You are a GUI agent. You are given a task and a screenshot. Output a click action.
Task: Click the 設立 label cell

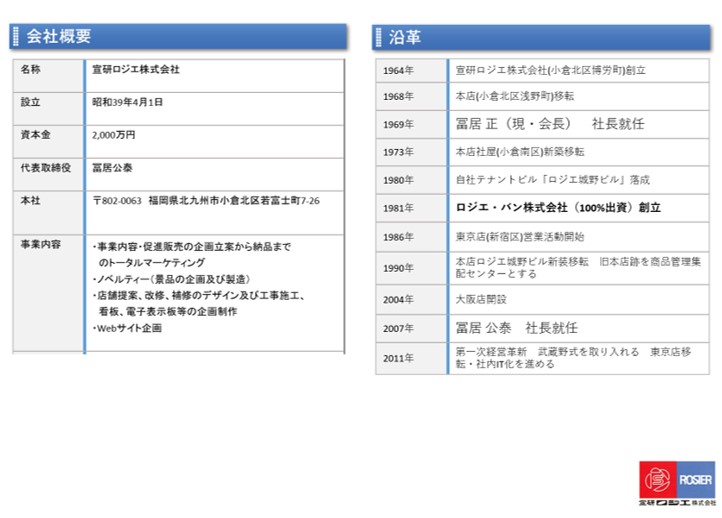click(x=48, y=109)
